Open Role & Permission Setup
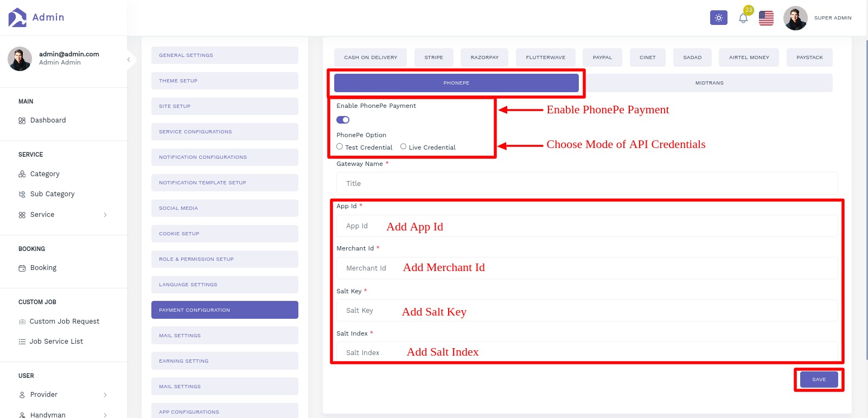 click(225, 259)
